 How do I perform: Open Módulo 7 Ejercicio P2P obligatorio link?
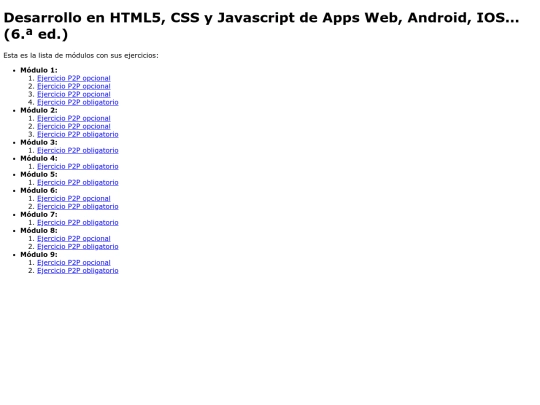78,222
